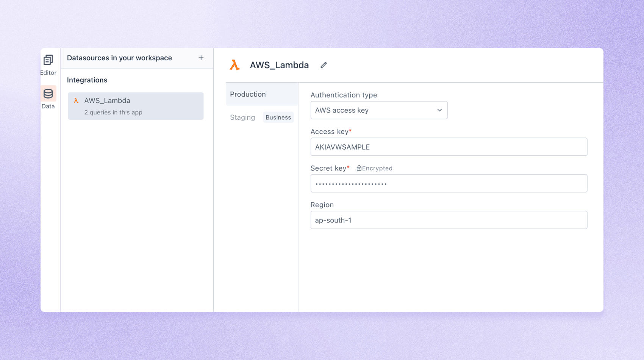Click the Access key input field
644x360 pixels.
coord(449,147)
